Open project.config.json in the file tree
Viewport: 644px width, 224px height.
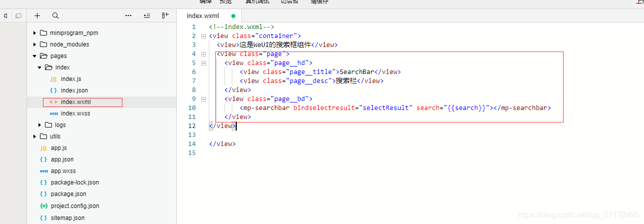(75, 205)
